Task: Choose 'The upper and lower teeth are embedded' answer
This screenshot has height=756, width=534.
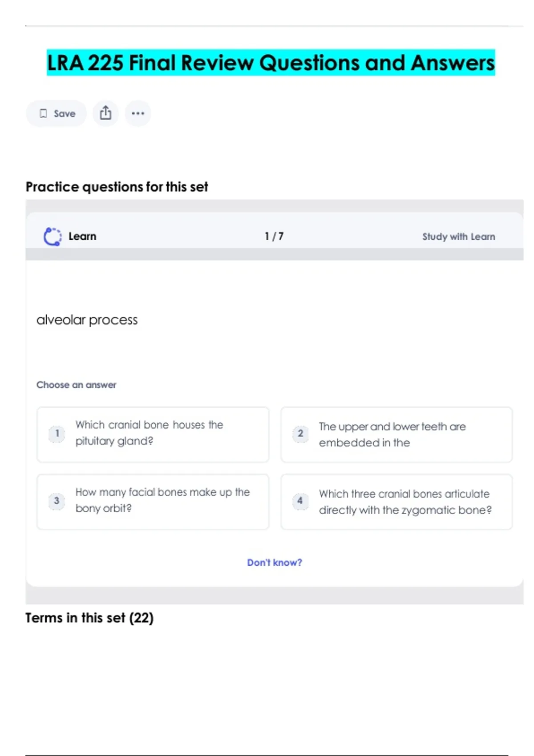Action: [392, 434]
